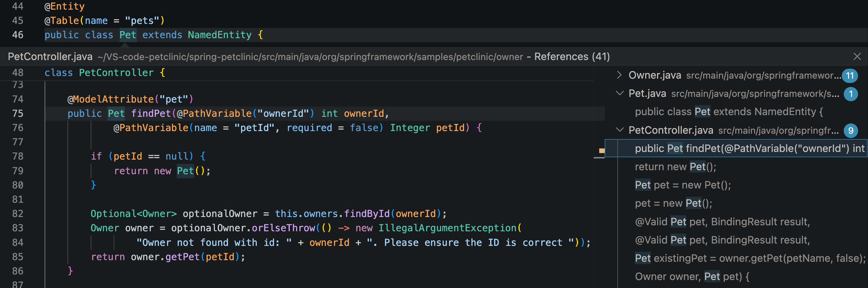Click the Pet.java file entry
Image resolution: width=868 pixels, height=288 pixels.
[x=647, y=93]
